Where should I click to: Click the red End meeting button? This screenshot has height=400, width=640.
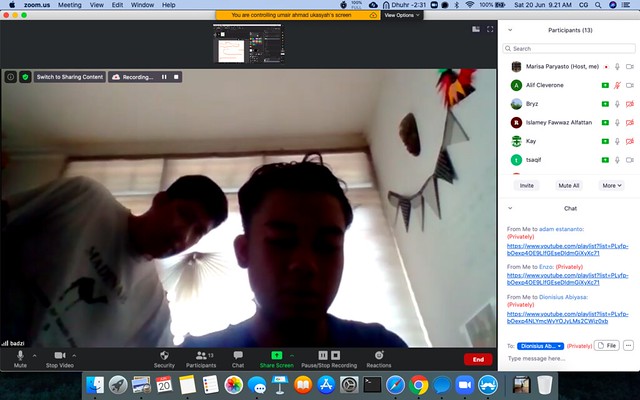[477, 359]
